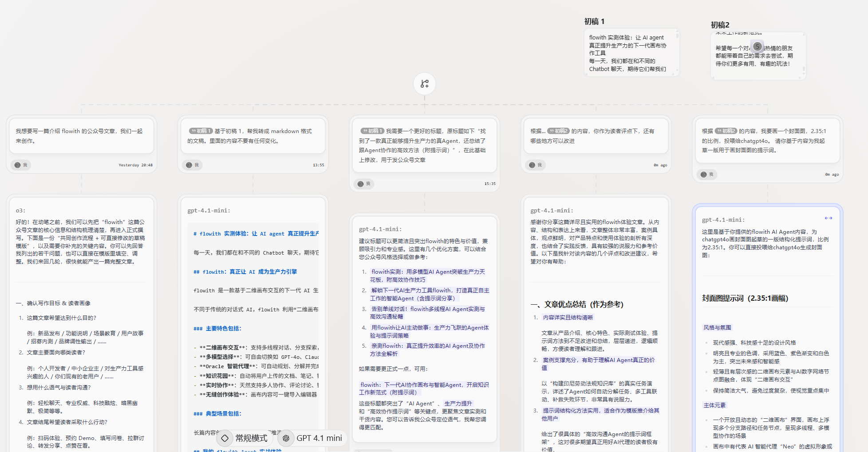Image resolution: width=868 pixels, height=452 pixels.
Task: Click the diamond icon beside 常规模式
Action: pyautogui.click(x=225, y=438)
